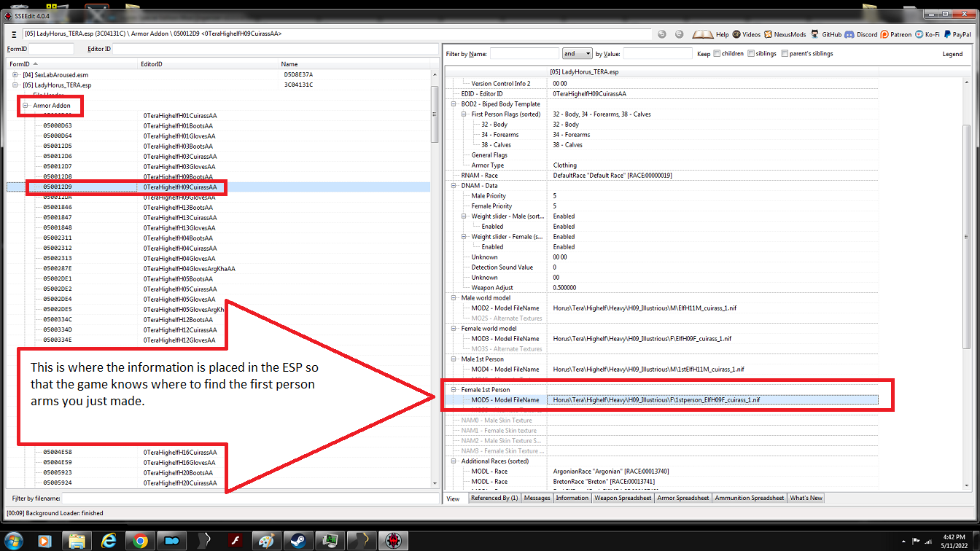Screen dimensions: 980x551
Task: Focus the Editor ID search field
Action: 275,49
